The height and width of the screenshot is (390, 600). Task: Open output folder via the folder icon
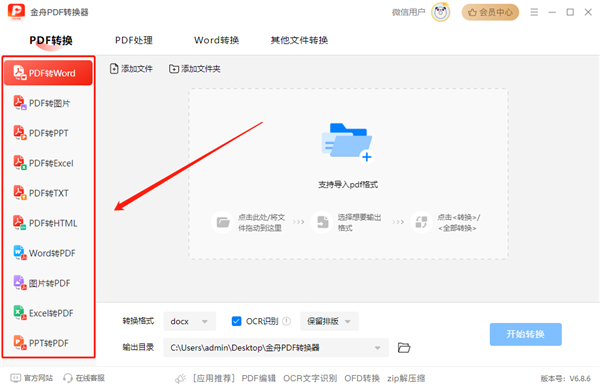tap(404, 348)
